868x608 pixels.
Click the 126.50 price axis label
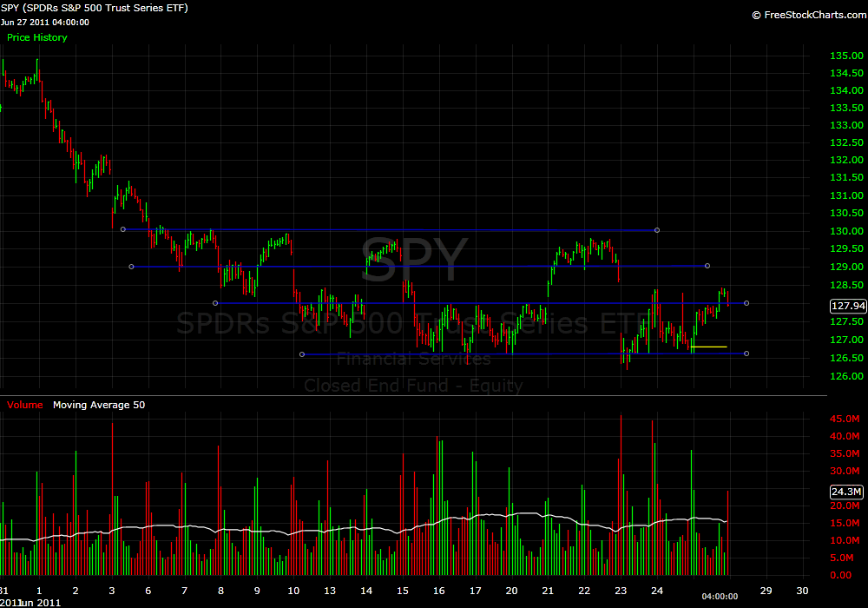846,358
